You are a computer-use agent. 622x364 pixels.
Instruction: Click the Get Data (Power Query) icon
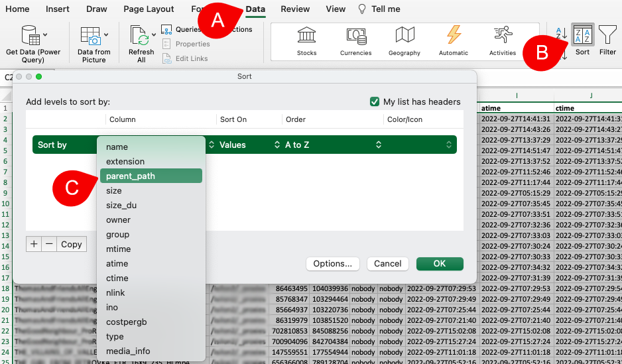click(x=29, y=35)
